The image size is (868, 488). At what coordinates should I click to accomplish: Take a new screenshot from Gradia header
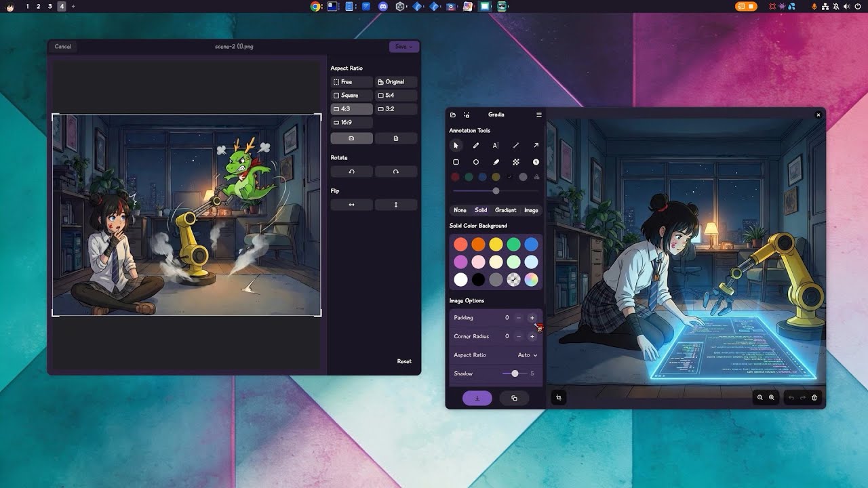tap(467, 115)
